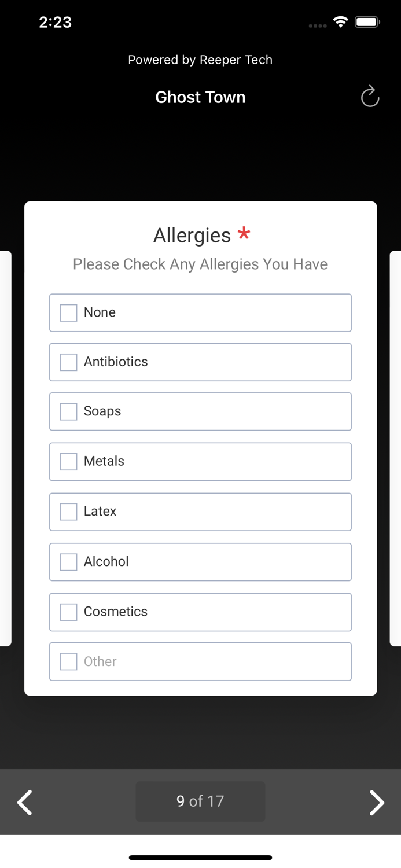Tap the clock showing 2:23

click(56, 23)
